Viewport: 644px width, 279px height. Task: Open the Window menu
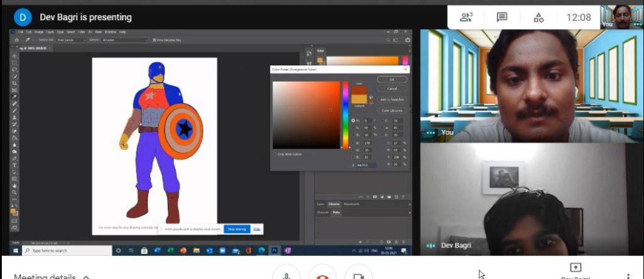[111, 31]
